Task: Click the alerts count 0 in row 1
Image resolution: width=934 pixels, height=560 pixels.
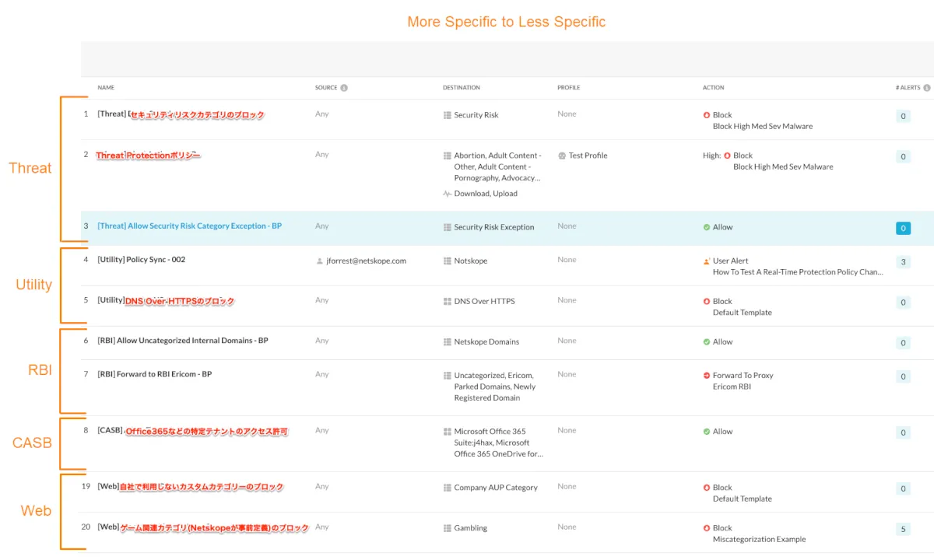Action: 904,117
